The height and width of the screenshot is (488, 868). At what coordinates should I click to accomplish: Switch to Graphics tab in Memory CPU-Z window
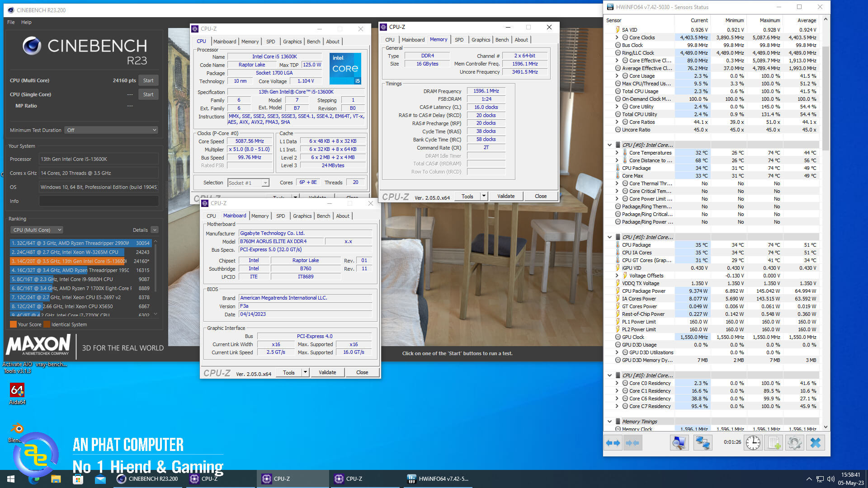point(481,40)
